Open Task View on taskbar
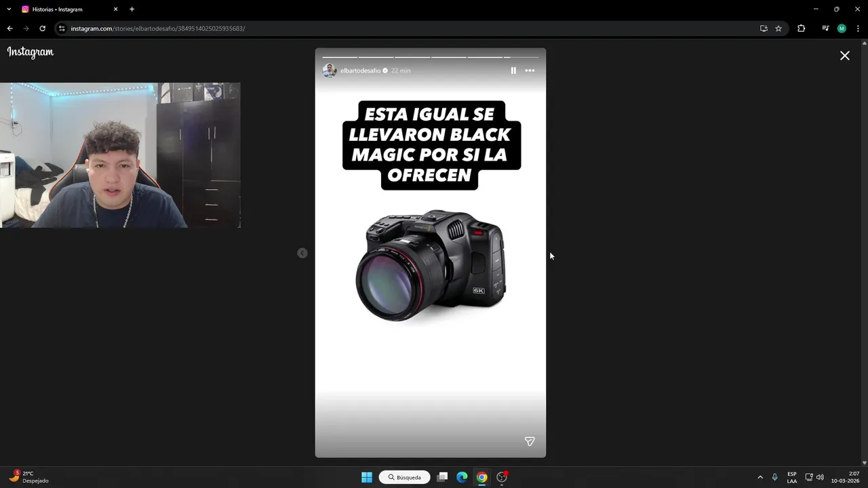 click(442, 477)
